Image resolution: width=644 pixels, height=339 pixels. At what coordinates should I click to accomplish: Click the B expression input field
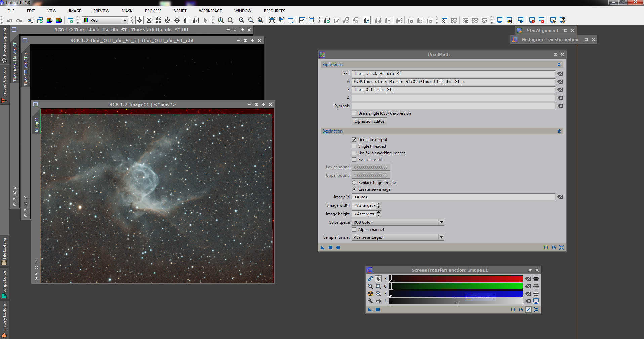[453, 90]
